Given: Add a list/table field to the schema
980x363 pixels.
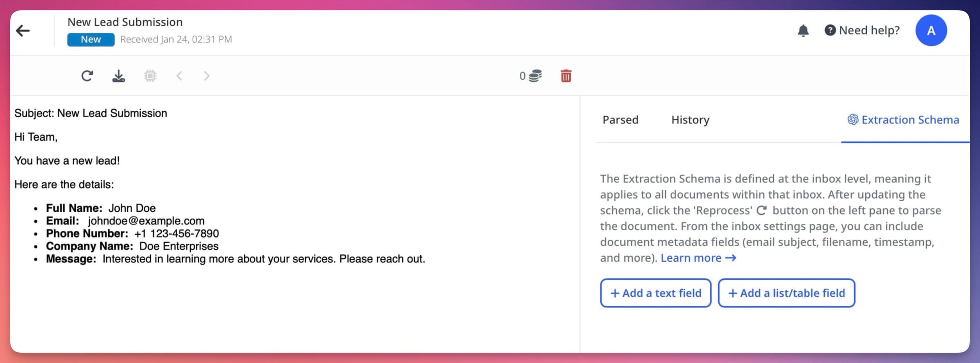Looking at the screenshot, I should [786, 293].
